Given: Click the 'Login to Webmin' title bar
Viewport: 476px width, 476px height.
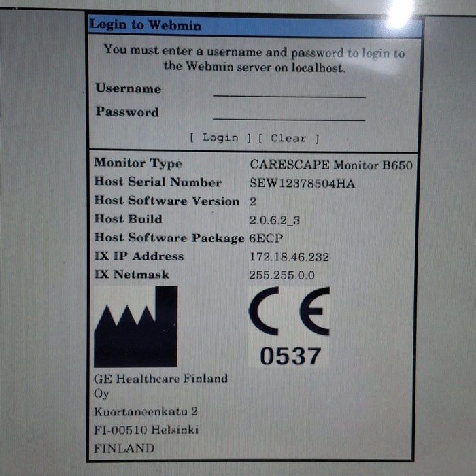Looking at the screenshot, I should point(255,26).
